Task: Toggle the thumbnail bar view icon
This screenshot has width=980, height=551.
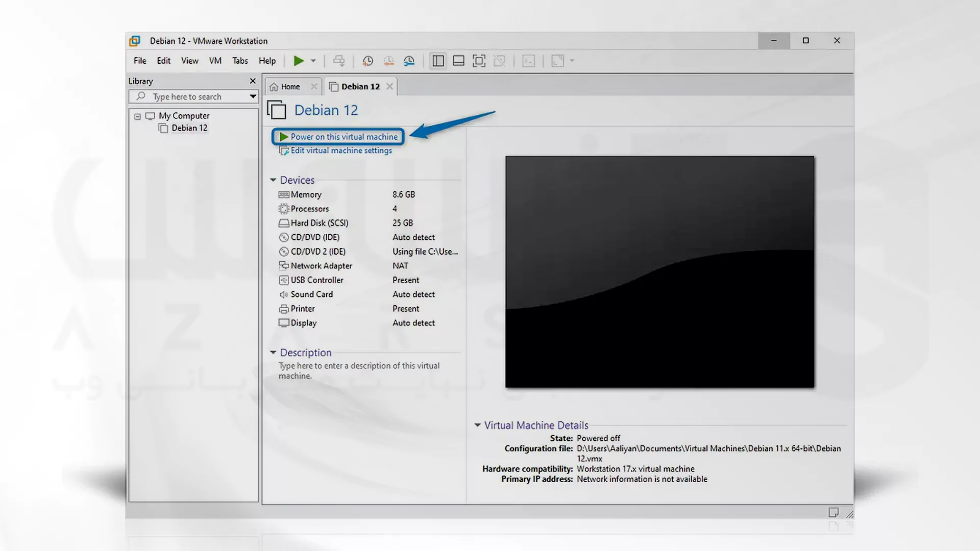Action: [x=458, y=61]
